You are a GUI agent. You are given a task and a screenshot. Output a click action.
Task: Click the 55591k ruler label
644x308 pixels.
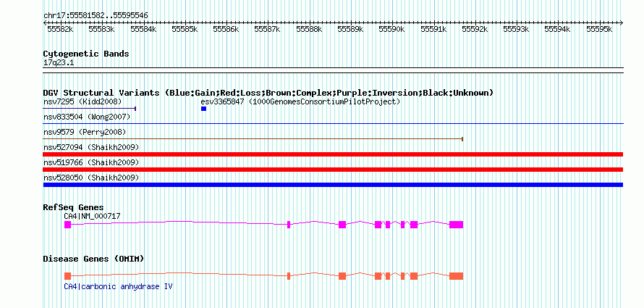tap(433, 29)
